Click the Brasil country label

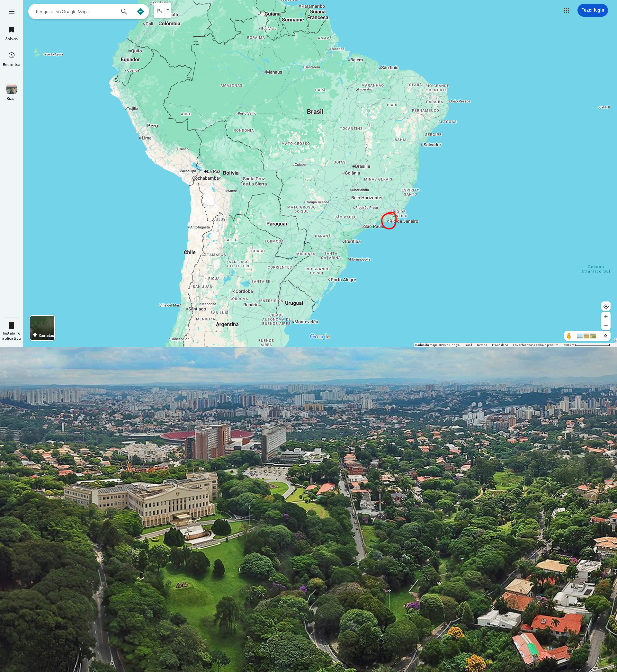(x=315, y=112)
